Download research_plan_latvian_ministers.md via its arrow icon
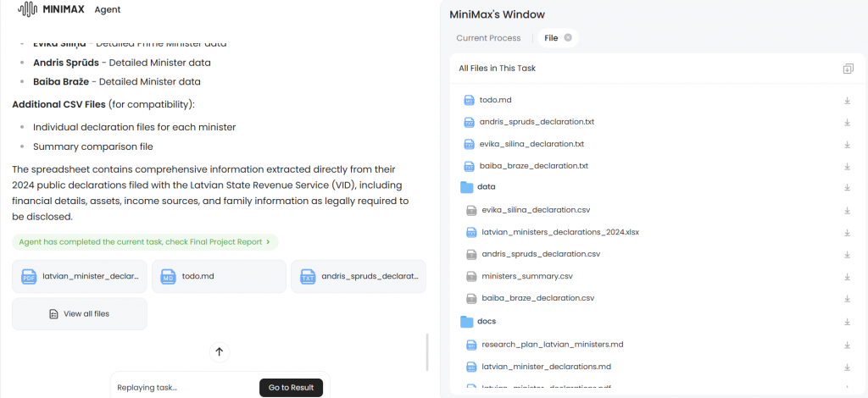The width and height of the screenshot is (868, 398). coord(847,345)
